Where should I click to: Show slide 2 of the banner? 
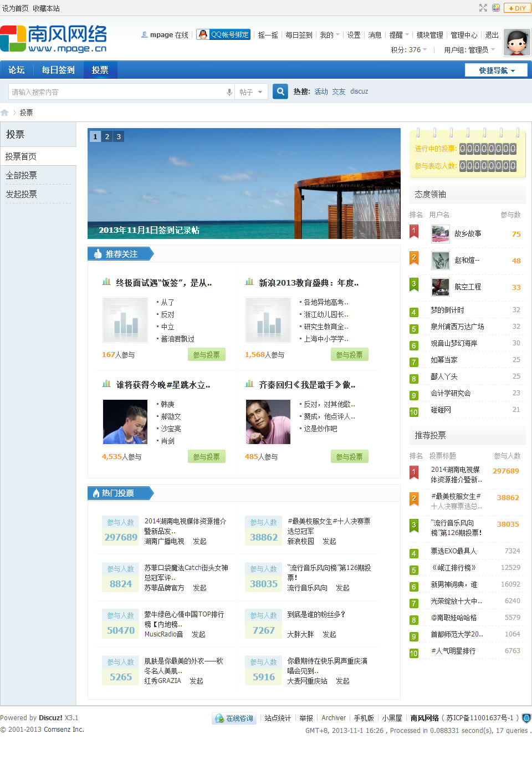(x=107, y=136)
